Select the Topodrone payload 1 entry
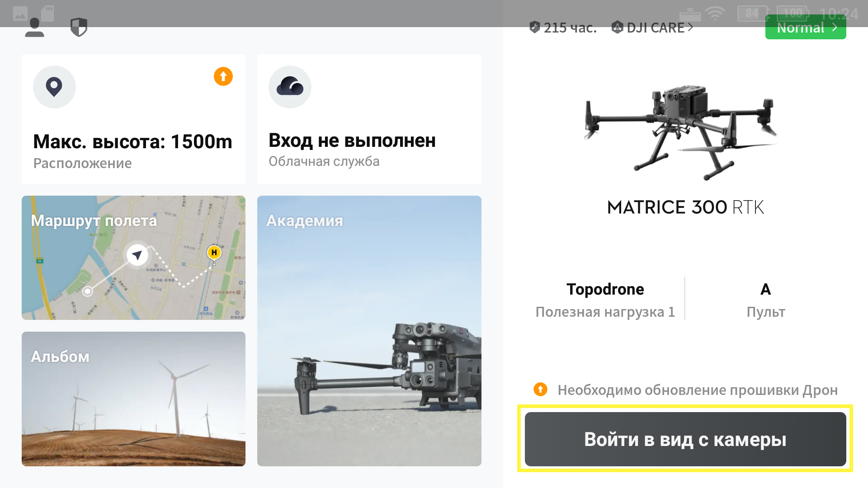 coord(605,300)
